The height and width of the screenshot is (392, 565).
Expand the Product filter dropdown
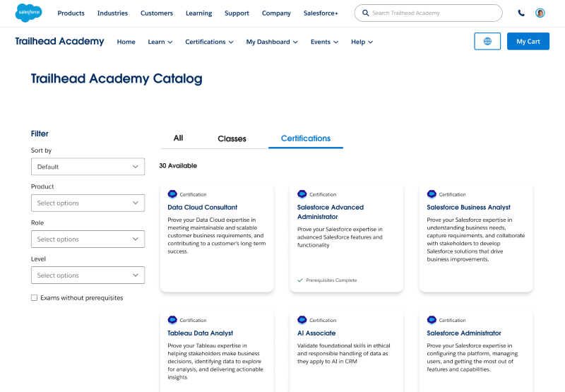click(x=88, y=203)
